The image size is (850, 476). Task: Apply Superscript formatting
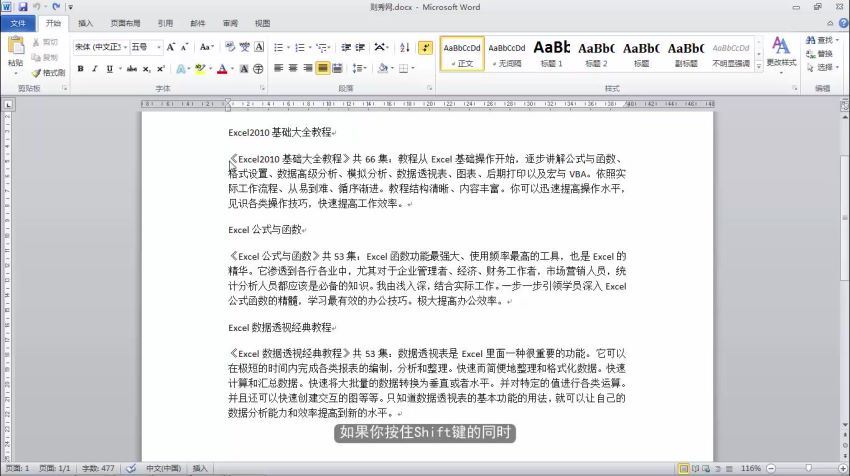[160, 69]
